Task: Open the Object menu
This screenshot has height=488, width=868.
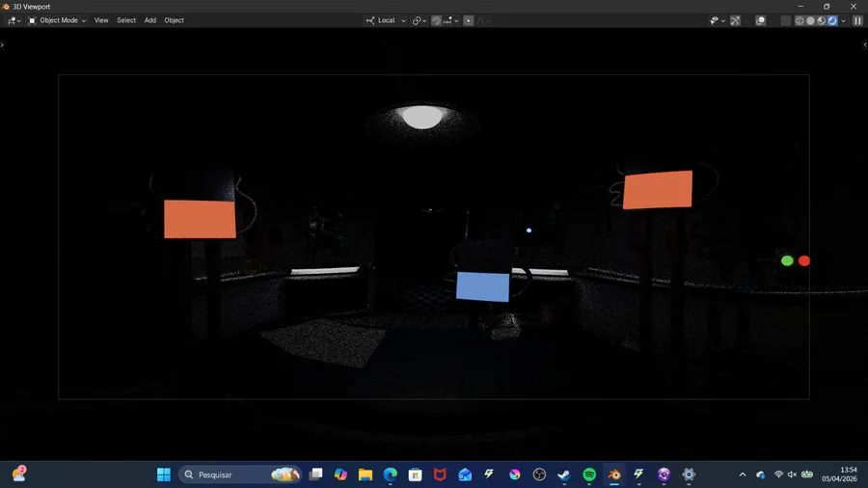Action: pos(174,20)
